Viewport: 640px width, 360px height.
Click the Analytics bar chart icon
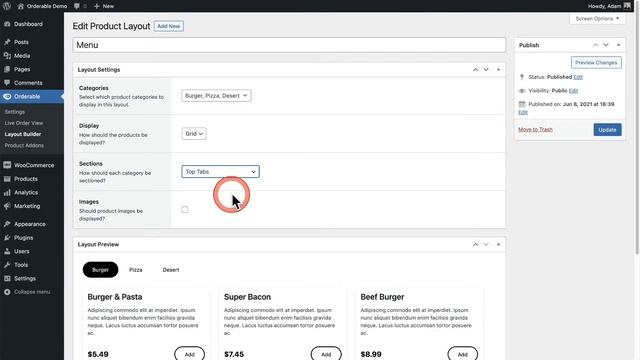click(x=7, y=193)
